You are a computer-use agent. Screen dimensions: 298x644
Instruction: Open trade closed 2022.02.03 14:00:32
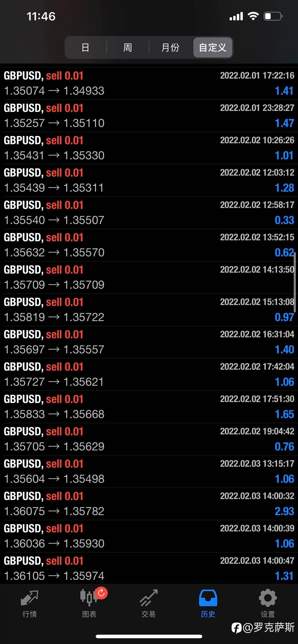tap(149, 504)
